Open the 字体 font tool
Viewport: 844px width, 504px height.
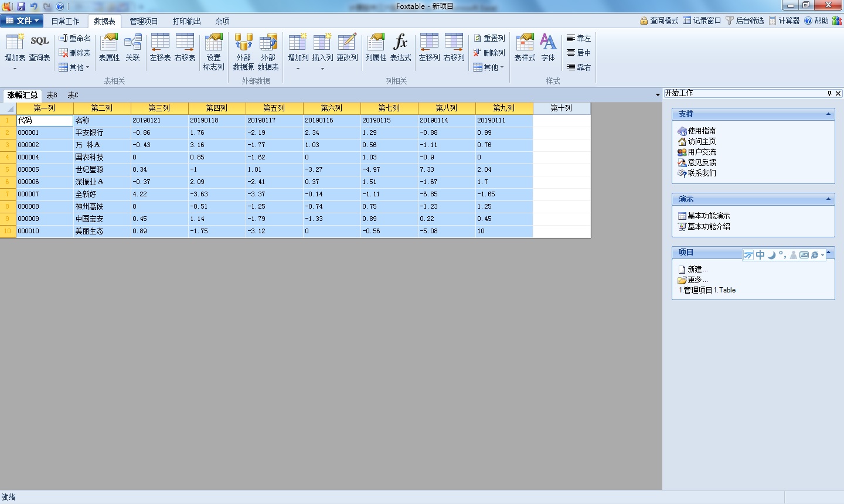click(x=548, y=48)
